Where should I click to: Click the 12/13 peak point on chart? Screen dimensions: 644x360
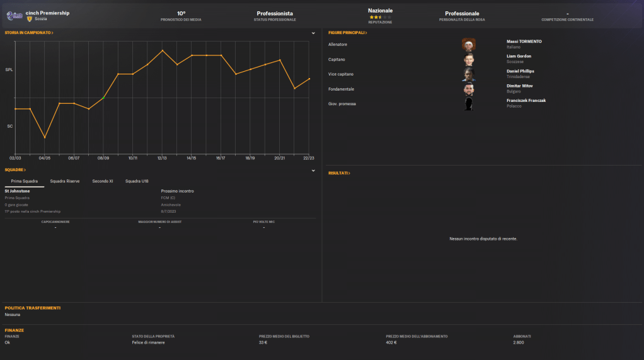[163, 50]
